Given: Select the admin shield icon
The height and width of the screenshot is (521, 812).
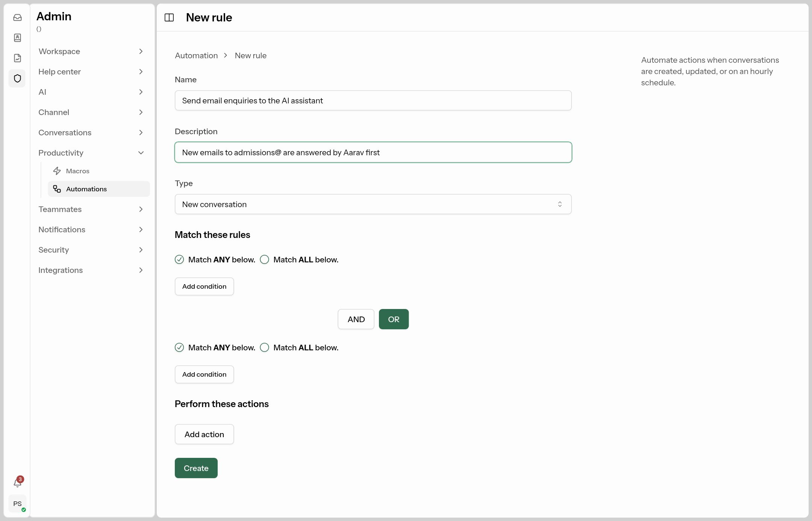Looking at the screenshot, I should [17, 78].
